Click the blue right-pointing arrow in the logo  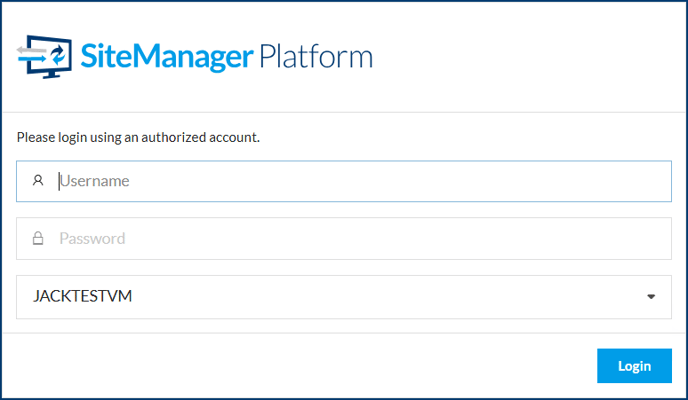coord(34,59)
